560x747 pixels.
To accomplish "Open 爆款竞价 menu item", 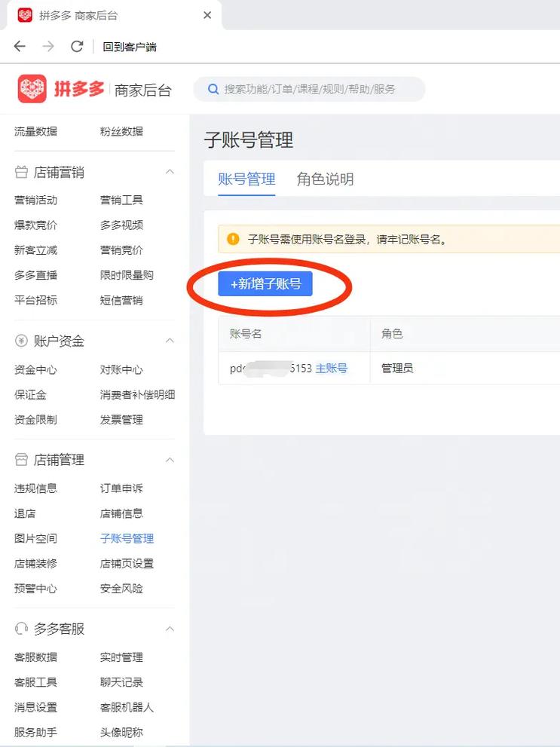I will tap(35, 225).
